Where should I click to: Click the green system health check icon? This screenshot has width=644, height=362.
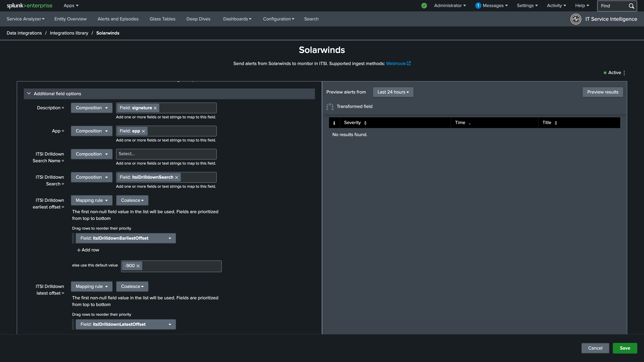click(x=424, y=6)
